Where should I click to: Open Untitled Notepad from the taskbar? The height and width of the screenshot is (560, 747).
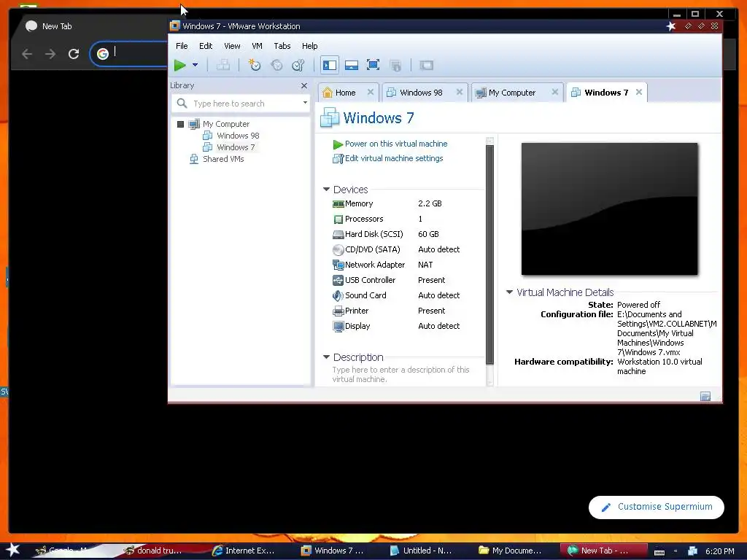[x=421, y=551]
